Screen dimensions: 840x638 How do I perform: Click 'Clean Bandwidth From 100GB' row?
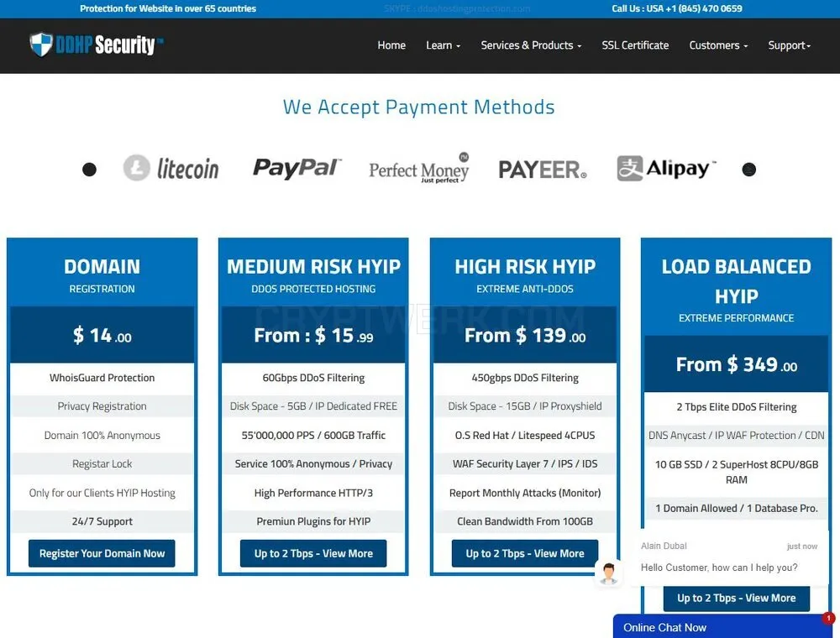[x=525, y=521]
